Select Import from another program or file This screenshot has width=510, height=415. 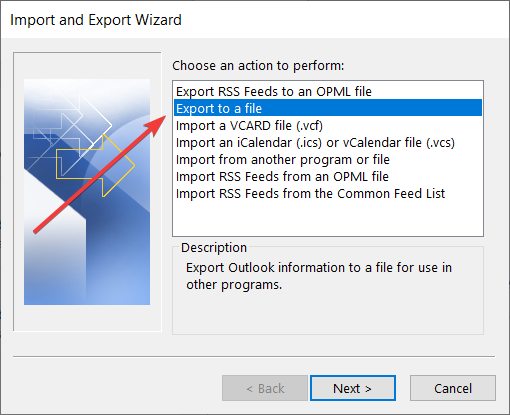[x=283, y=160]
